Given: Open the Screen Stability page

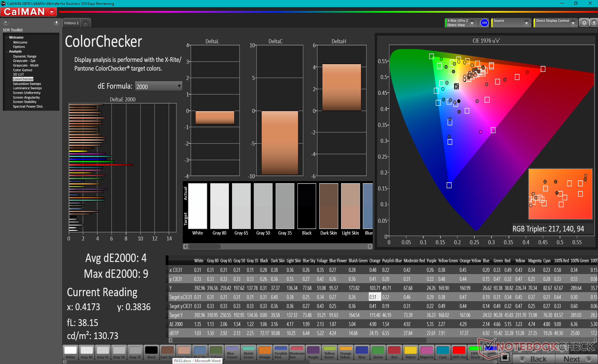Looking at the screenshot, I should tap(25, 102).
